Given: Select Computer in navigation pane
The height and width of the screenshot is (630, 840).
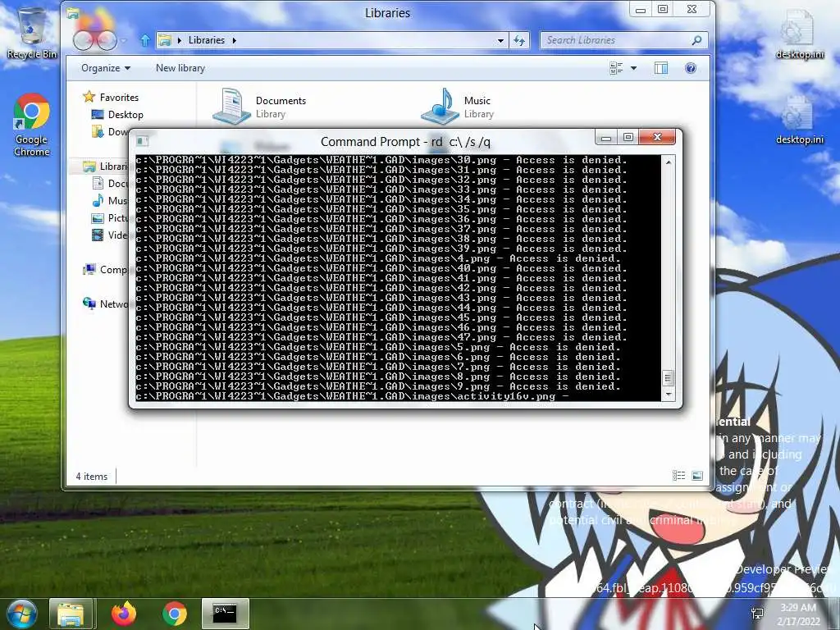Looking at the screenshot, I should tap(106, 269).
